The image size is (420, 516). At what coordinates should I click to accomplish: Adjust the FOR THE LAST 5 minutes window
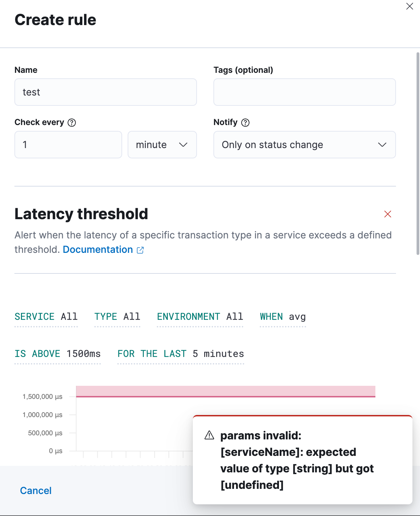point(180,354)
